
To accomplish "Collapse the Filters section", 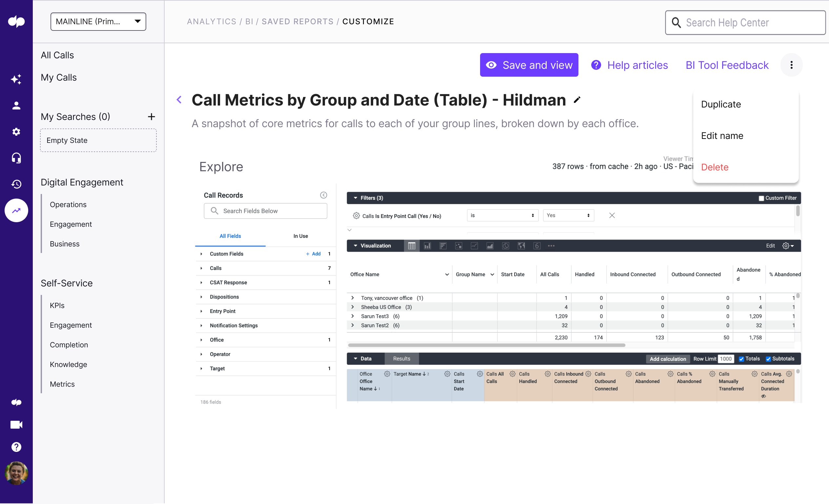I will [355, 198].
